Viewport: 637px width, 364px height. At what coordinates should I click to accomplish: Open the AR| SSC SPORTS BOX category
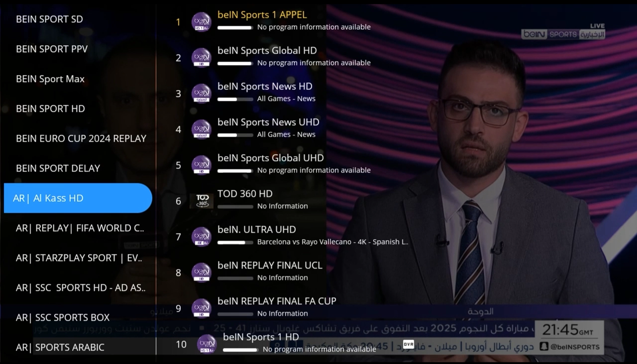63,318
